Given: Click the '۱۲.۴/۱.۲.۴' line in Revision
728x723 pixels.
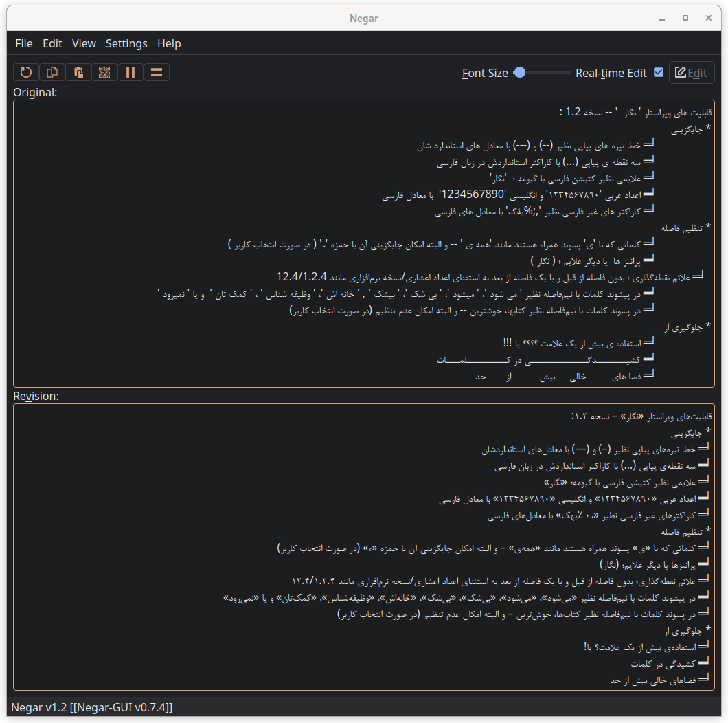Looking at the screenshot, I should (500, 581).
